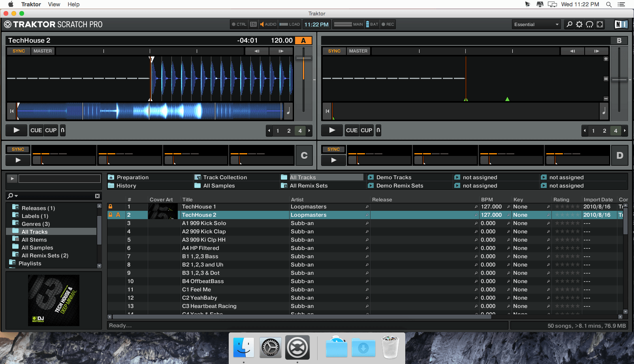Screen dimensions: 634x364
Task: Activate fullscreen mode icon in the header
Action: 600,24
